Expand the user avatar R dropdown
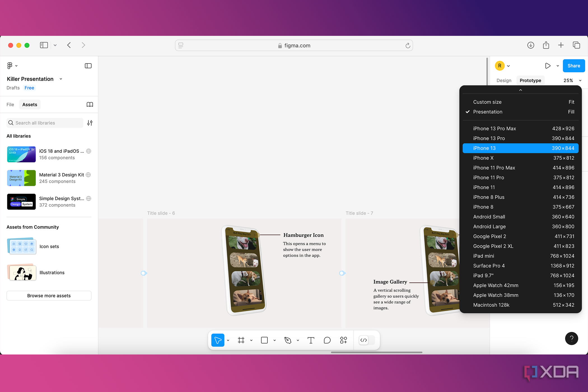This screenshot has width=588, height=392. (508, 66)
